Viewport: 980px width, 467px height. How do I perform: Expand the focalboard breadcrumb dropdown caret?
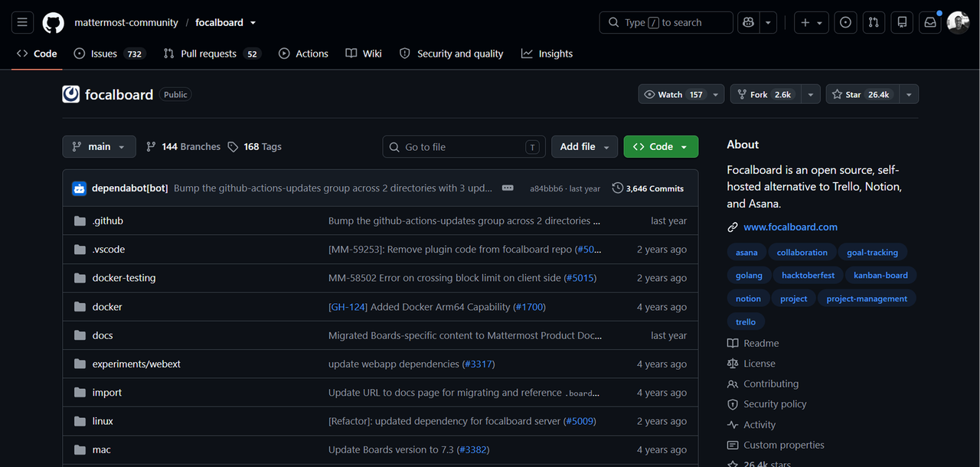coord(253,23)
